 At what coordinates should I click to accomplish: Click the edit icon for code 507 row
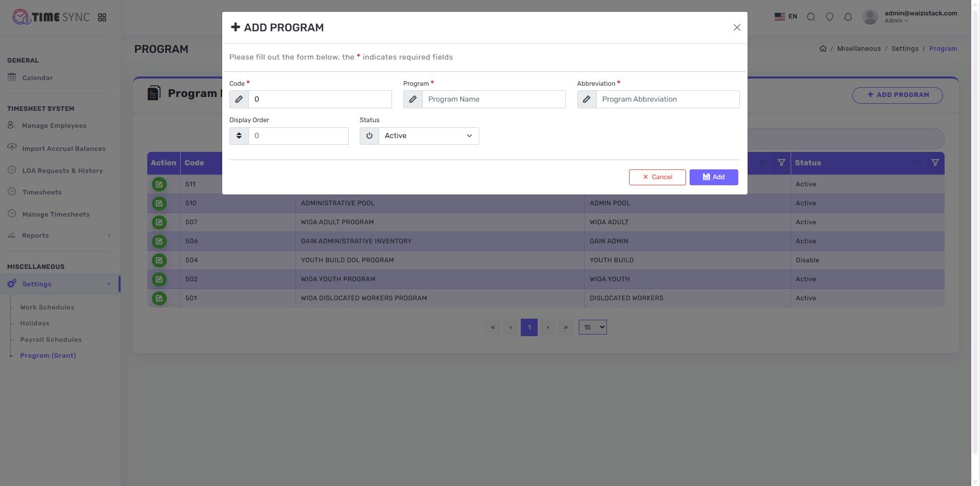click(x=159, y=222)
